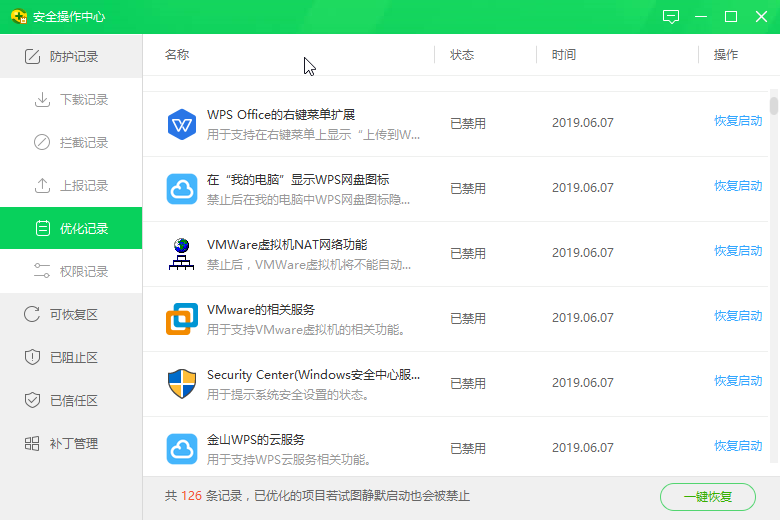This screenshot has height=520, width=780.
Task: Click 恢复启动 for 显示WPS网盘图标
Action: tap(738, 186)
